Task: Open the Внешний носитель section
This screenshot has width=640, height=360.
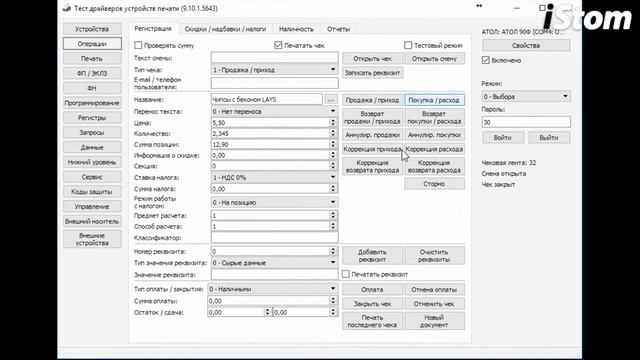Action: 92,221
